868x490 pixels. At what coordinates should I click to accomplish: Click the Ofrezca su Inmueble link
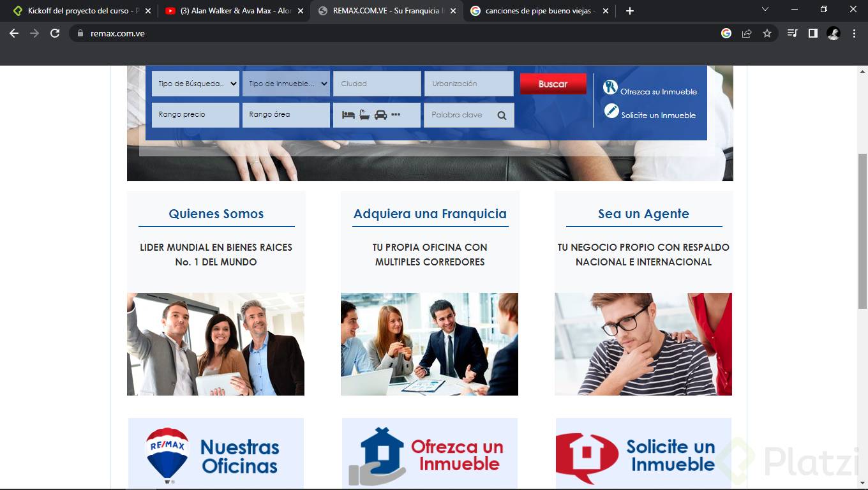tap(659, 91)
